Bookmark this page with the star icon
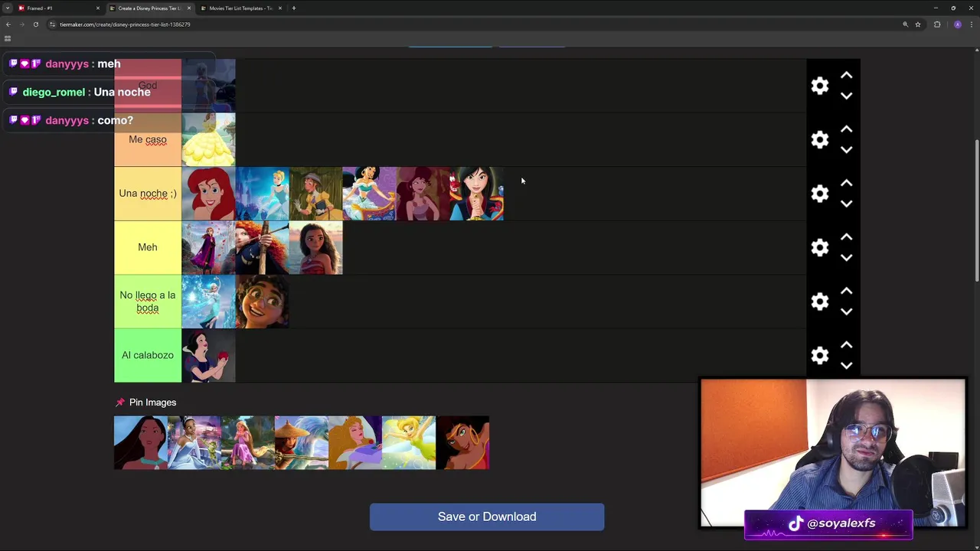 (917, 24)
